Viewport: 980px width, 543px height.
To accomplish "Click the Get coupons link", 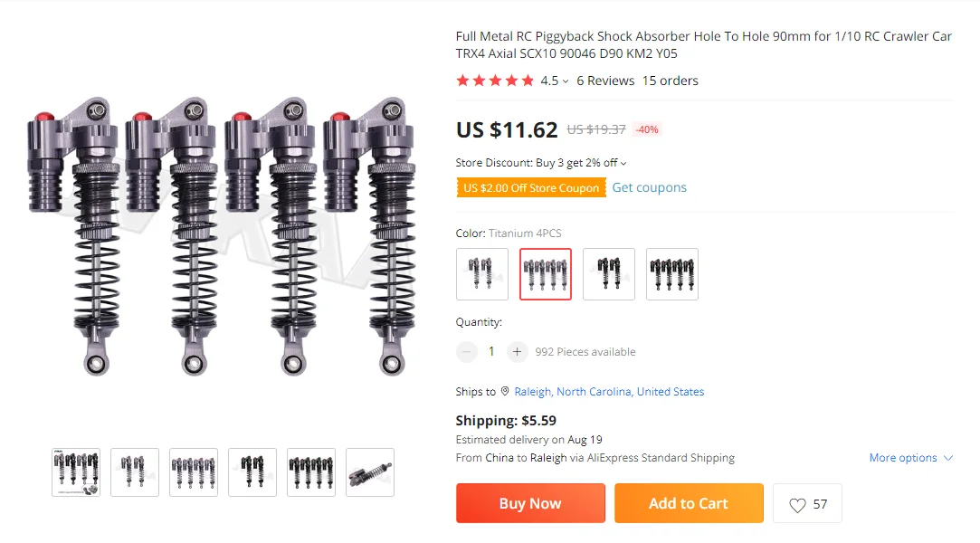I will [649, 187].
